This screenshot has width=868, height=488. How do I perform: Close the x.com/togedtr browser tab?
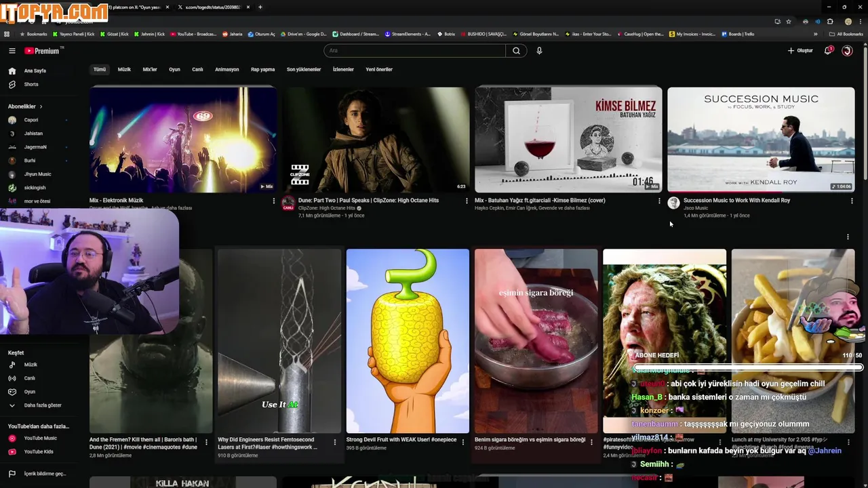pos(248,7)
